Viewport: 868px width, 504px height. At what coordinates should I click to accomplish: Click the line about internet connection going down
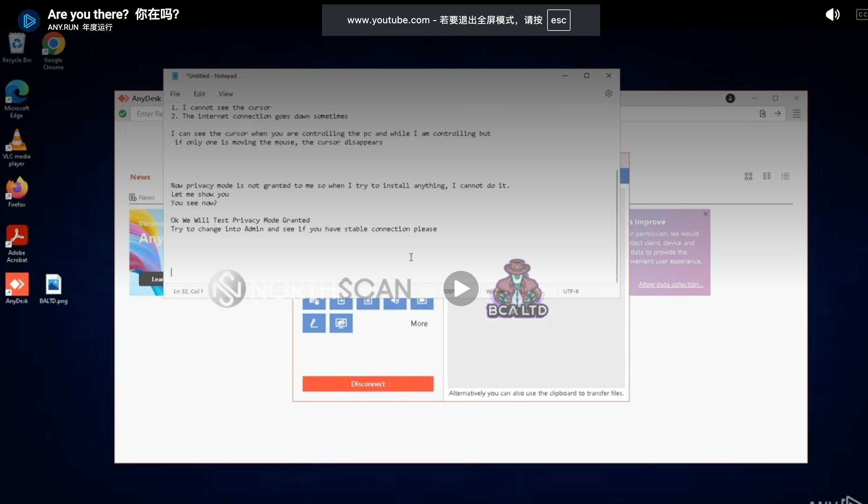259,116
